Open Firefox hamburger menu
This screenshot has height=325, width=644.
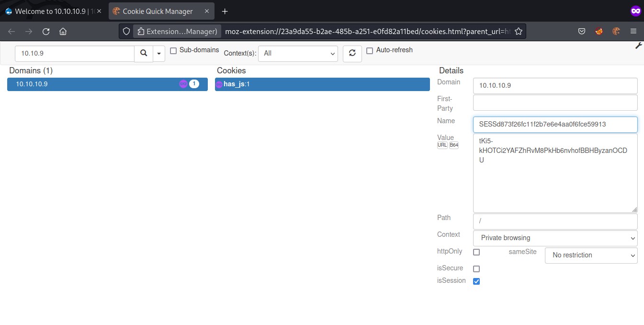coord(633,32)
